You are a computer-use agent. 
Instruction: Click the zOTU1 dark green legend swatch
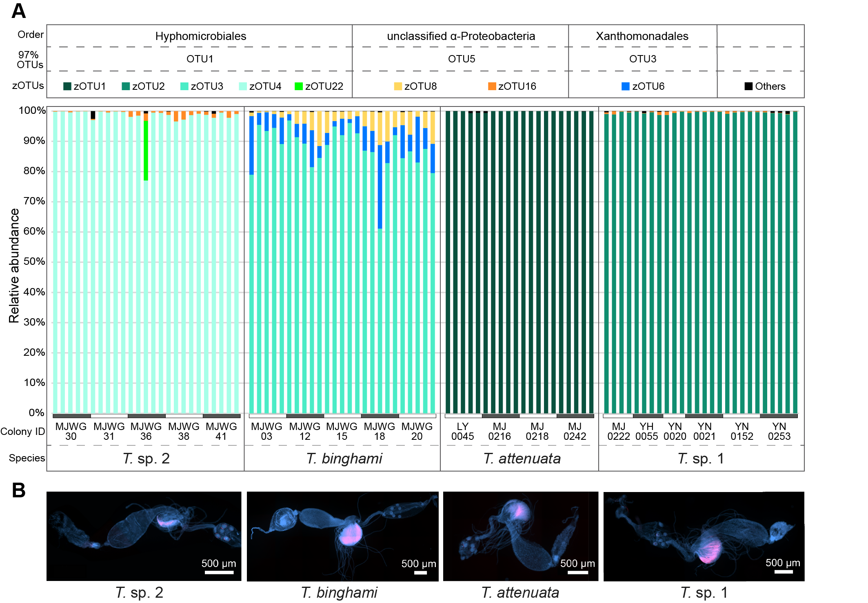(67, 86)
